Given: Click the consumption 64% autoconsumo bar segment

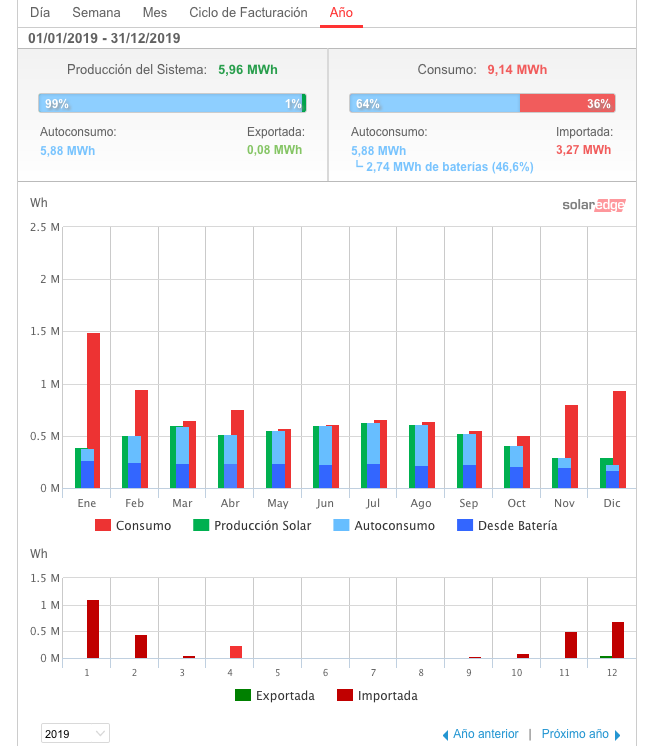Looking at the screenshot, I should point(434,103).
